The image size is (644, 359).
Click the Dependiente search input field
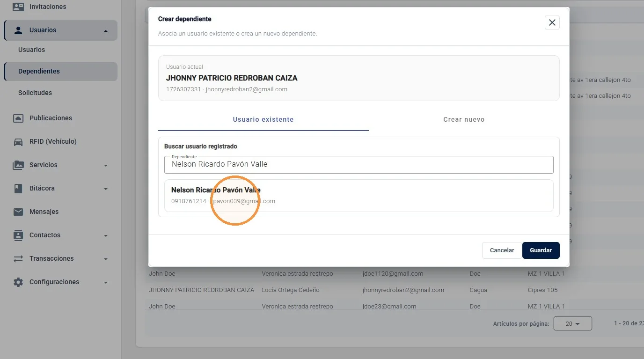click(359, 164)
